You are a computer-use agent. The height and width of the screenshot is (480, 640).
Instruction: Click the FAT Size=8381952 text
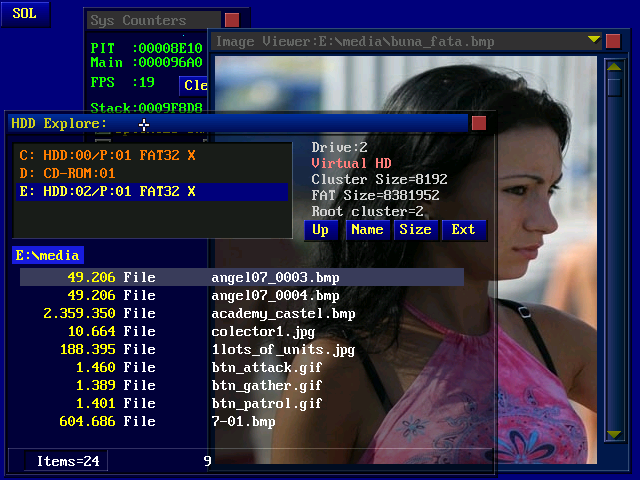click(375, 195)
